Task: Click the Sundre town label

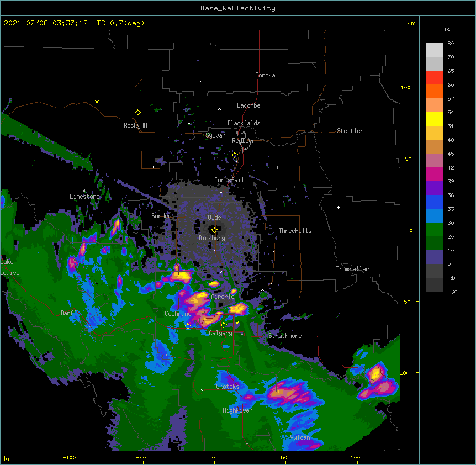Action: [161, 216]
